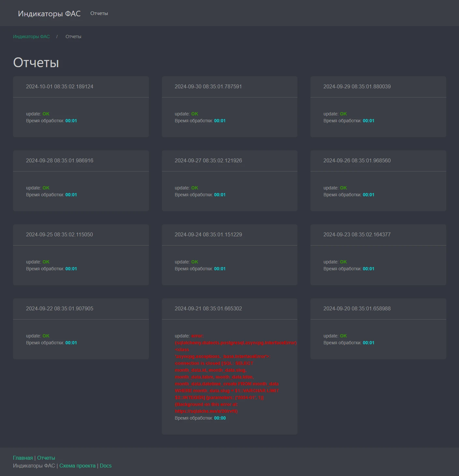The height and width of the screenshot is (476, 459).
Task: Click Индикаторы ФАС breadcrumb link
Action: coord(31,37)
